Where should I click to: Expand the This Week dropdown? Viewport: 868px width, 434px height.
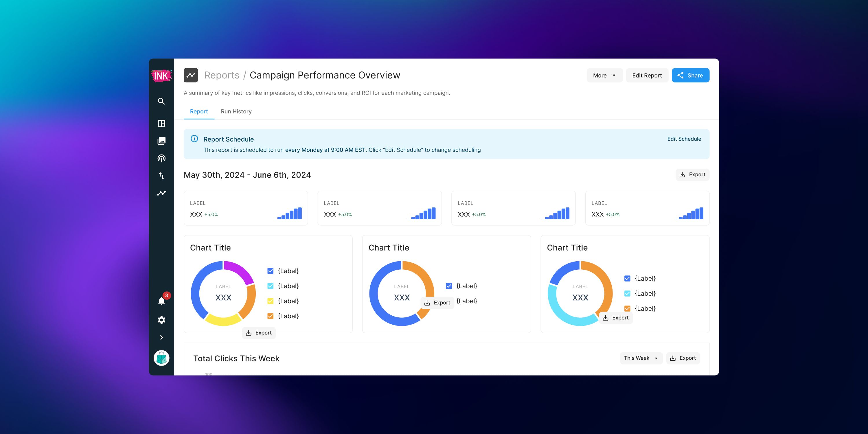click(x=641, y=358)
